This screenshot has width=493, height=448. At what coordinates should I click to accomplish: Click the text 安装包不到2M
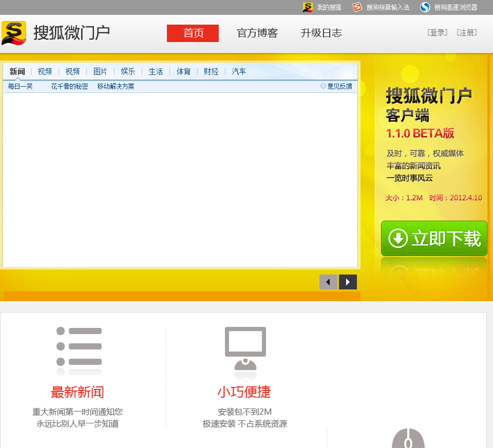pyautogui.click(x=244, y=412)
